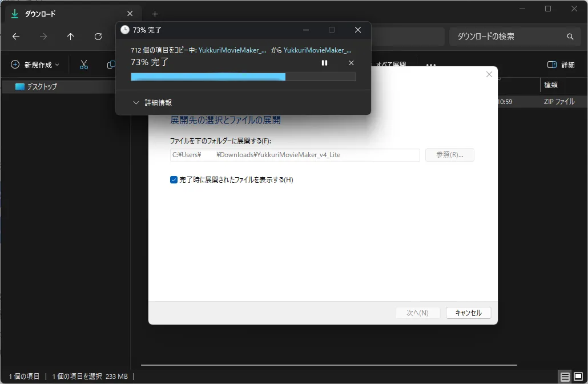The image size is (588, 384).
Task: Click the 種類 column header
Action: pyautogui.click(x=550, y=85)
